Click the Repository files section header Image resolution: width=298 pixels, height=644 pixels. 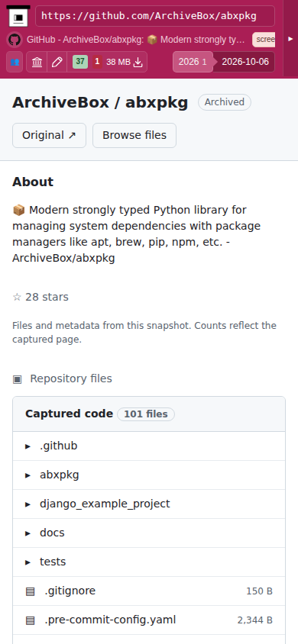point(62,378)
